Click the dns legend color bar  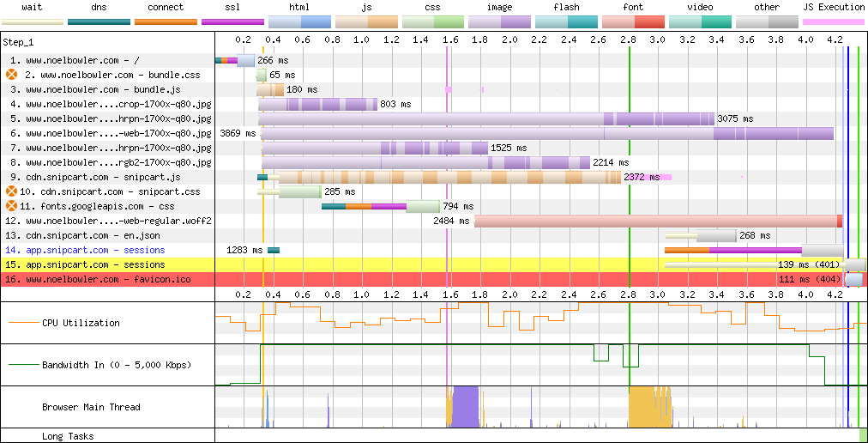point(99,22)
